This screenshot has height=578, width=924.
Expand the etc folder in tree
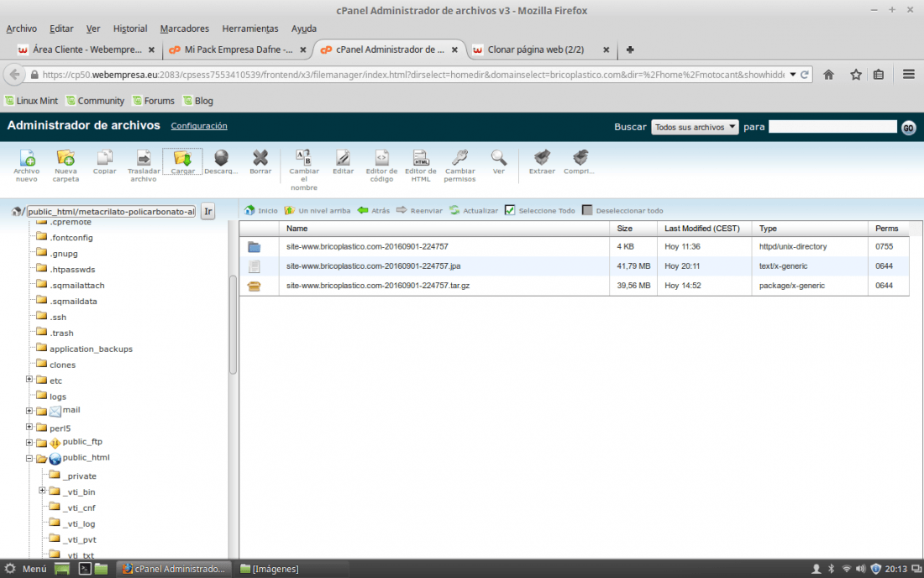tap(29, 379)
